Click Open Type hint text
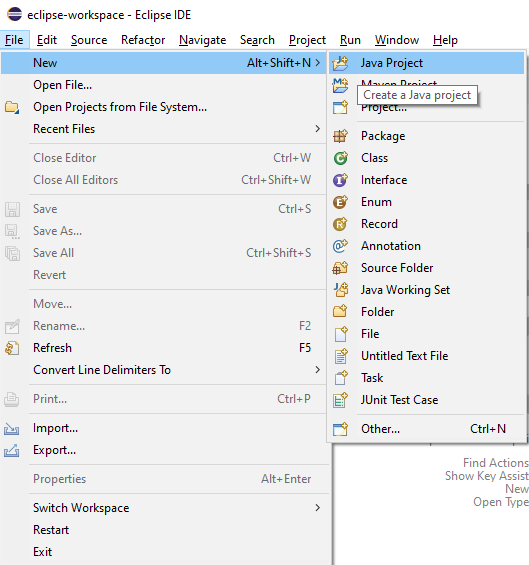The width and height of the screenshot is (529, 565). (501, 502)
